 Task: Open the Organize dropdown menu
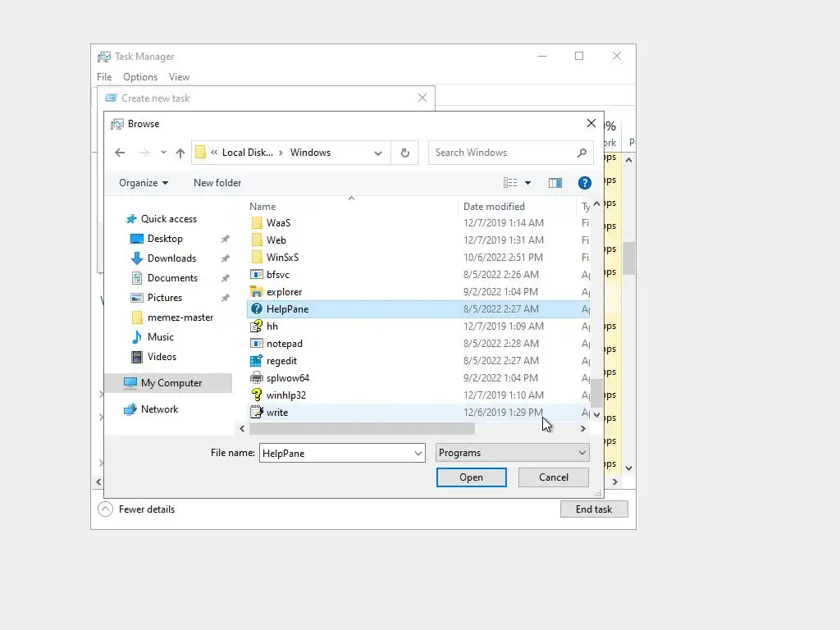144,183
